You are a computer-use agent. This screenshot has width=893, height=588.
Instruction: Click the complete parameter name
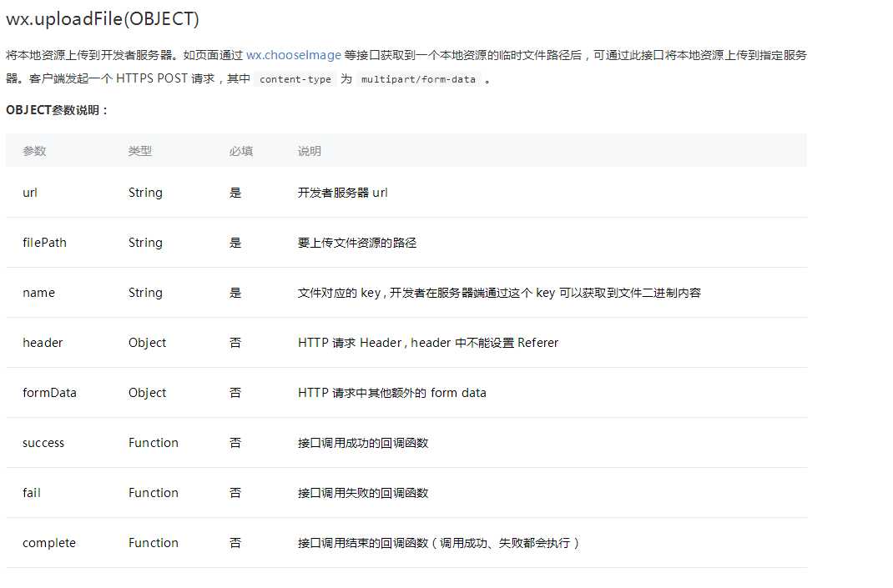coord(48,542)
